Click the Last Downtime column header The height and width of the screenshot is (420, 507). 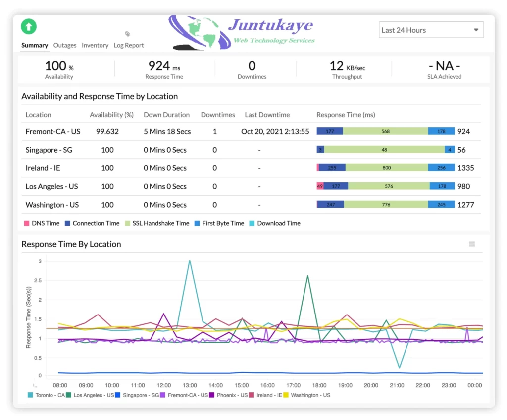pos(267,115)
